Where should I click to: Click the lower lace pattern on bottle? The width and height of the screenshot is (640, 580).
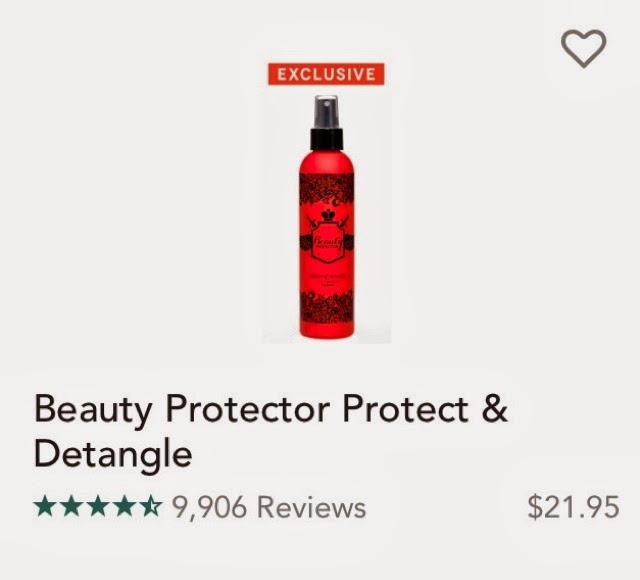327,307
